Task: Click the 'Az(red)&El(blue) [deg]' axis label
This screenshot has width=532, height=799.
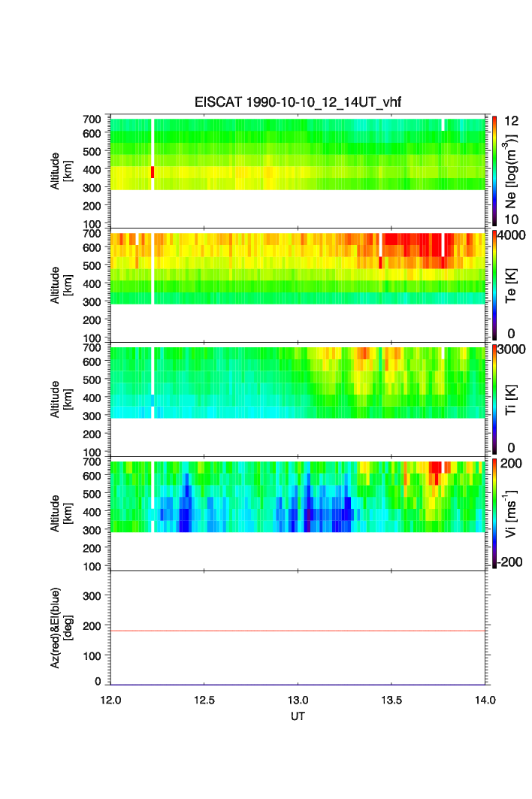Action: point(61,628)
